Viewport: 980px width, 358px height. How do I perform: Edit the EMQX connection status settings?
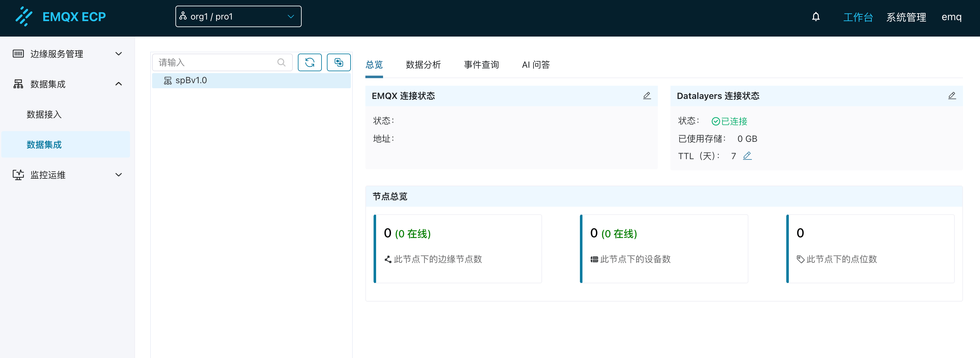[646, 96]
